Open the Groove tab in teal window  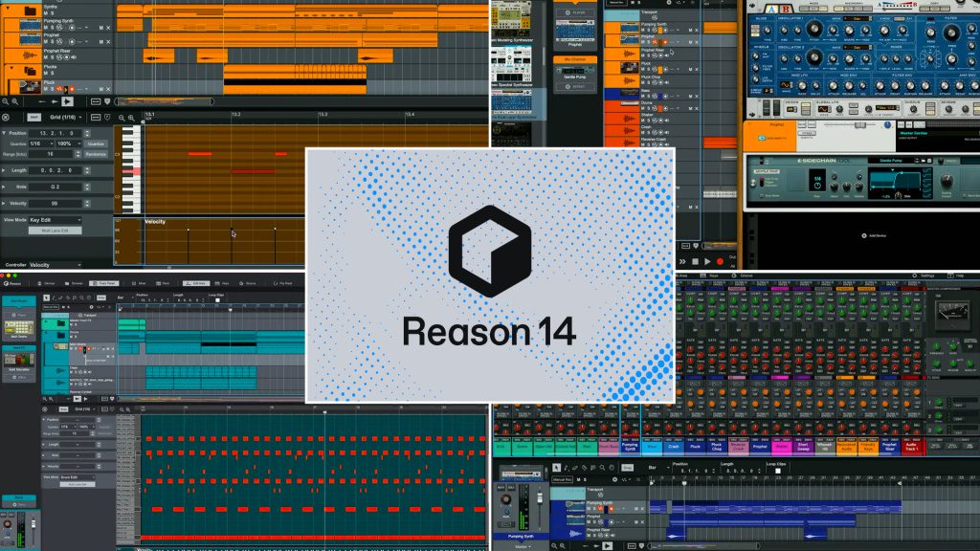(x=247, y=283)
